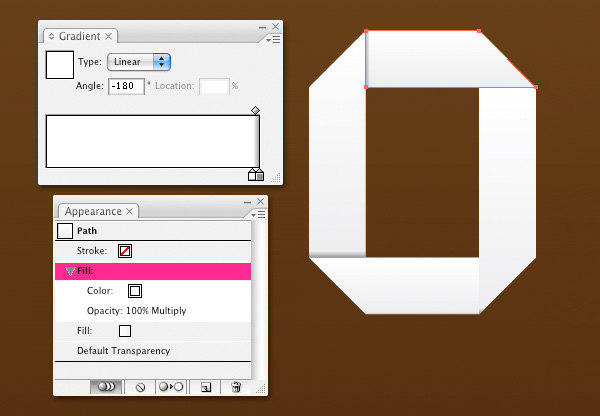Click the Color gradient swatch under Fill
Viewport: 600px width, 416px height.
pyautogui.click(x=135, y=291)
